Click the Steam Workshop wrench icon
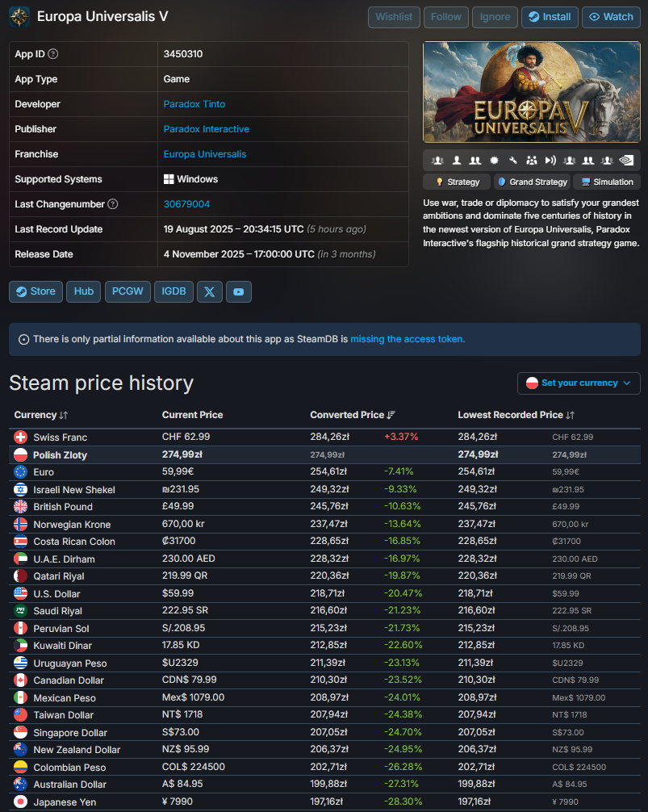The height and width of the screenshot is (812, 648). pos(513,161)
